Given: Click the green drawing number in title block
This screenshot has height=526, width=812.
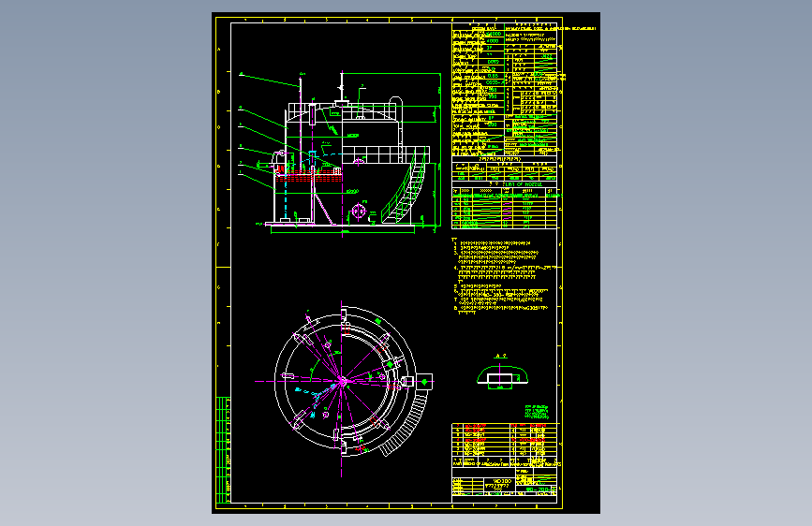Looking at the screenshot, I should tap(540, 489).
